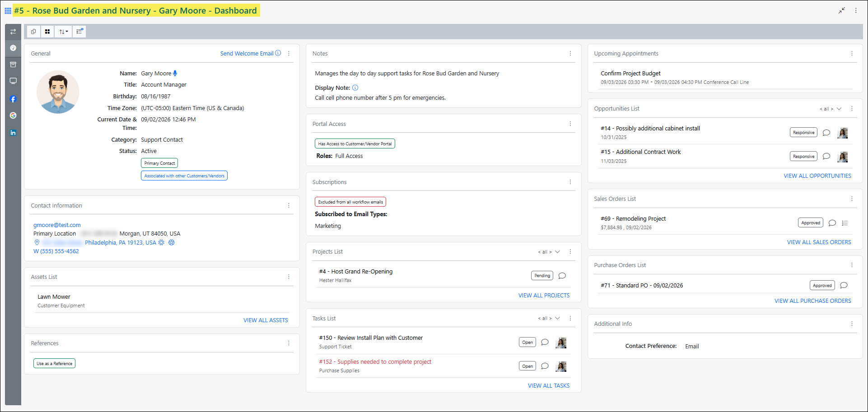
Task: Click the comment bubble for opportunity #14
Action: click(x=826, y=133)
